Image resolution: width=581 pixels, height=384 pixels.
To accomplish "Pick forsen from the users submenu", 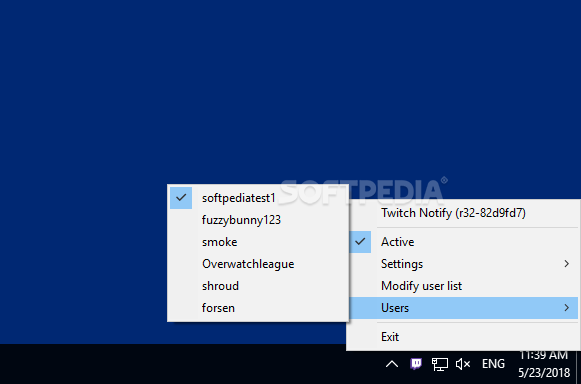I will pyautogui.click(x=258, y=308).
